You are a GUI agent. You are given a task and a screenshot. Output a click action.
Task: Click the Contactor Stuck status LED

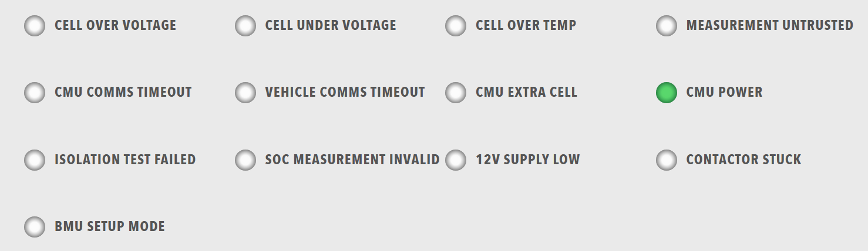(667, 160)
